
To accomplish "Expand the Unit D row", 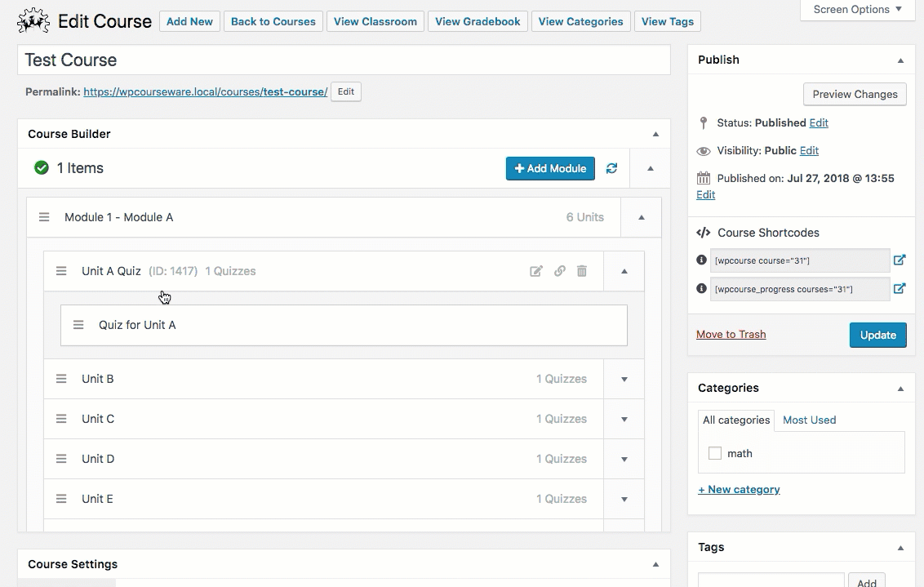I will [624, 459].
